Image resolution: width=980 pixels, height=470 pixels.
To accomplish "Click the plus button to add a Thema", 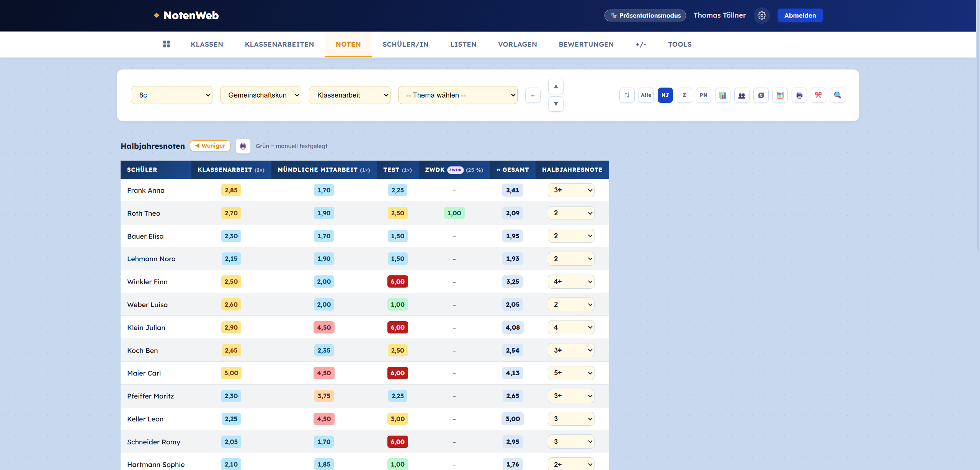I will [x=532, y=95].
